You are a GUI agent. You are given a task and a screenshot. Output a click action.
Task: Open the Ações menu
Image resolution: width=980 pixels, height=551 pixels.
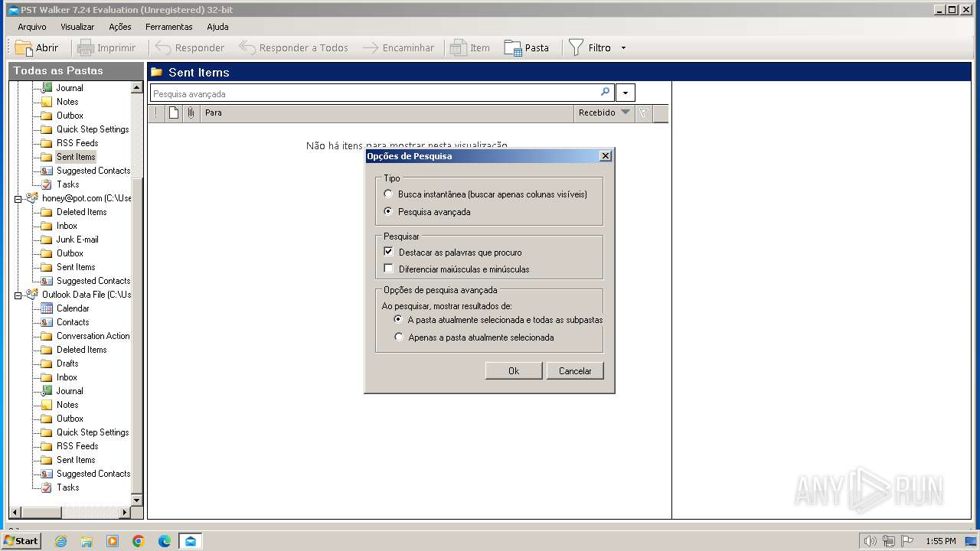(120, 27)
